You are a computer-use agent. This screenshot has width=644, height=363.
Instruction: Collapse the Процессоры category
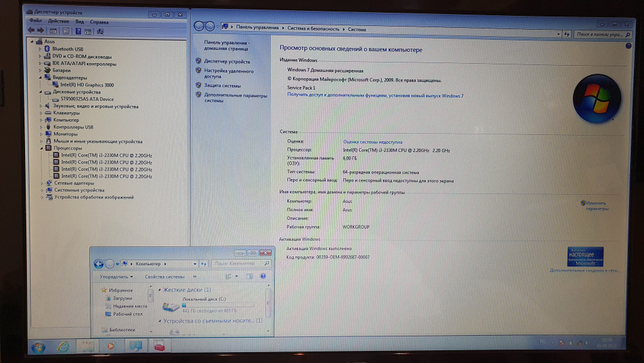pos(41,148)
